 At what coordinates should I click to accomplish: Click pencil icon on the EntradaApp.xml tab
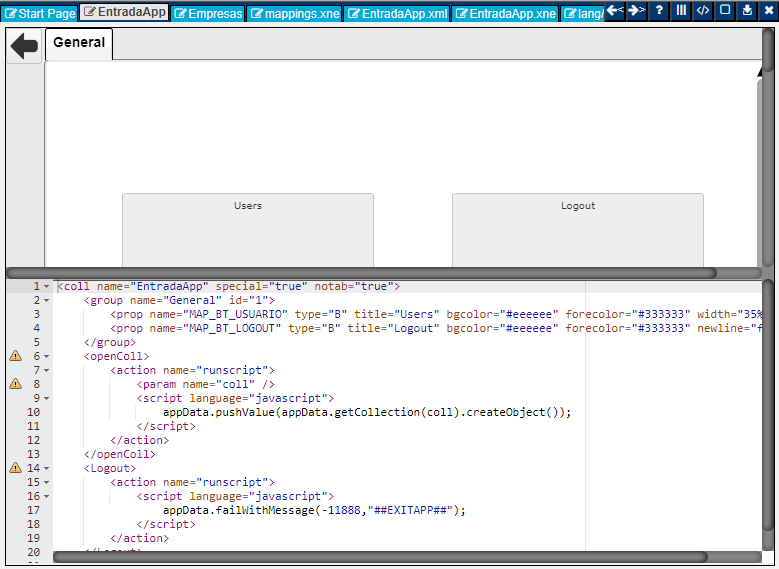[x=354, y=13]
